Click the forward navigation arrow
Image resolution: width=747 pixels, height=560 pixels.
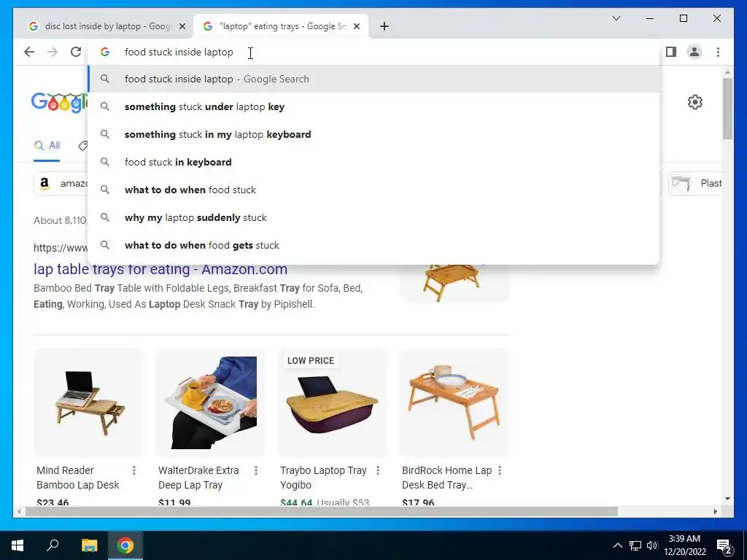[x=53, y=52]
